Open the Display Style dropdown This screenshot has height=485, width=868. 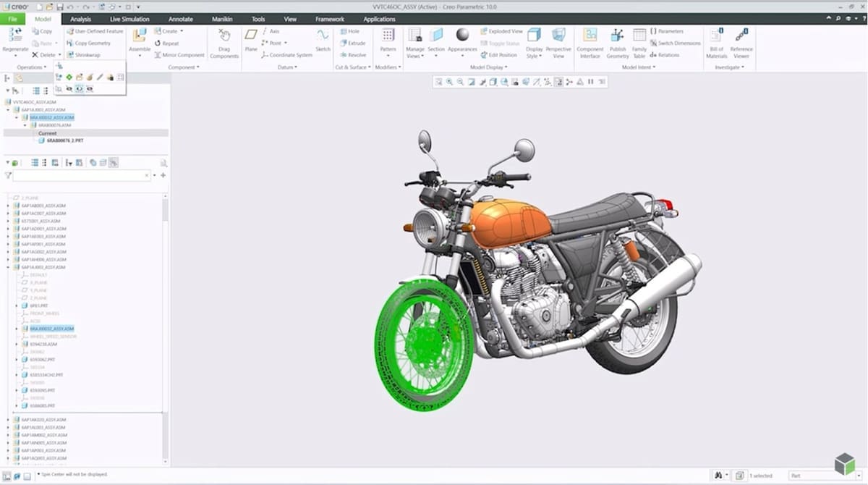pos(535,56)
